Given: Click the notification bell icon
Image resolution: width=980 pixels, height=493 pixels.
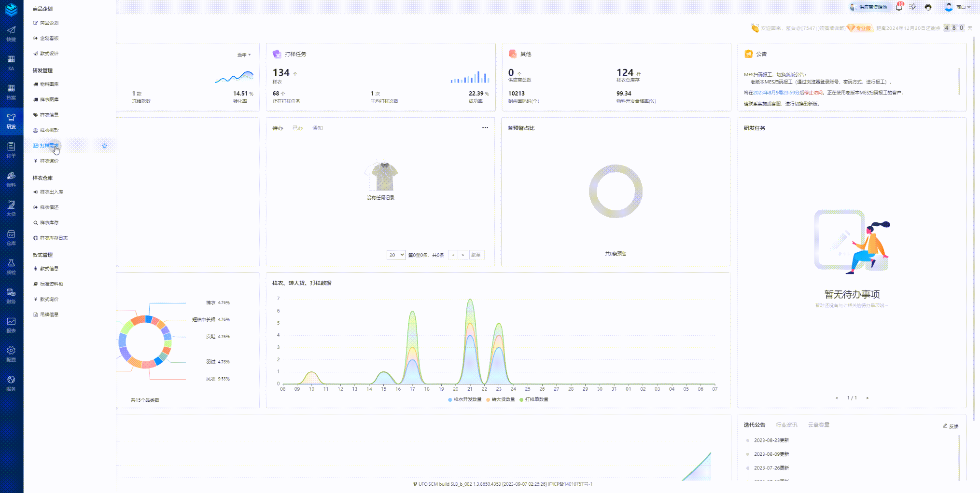Looking at the screenshot, I should (x=899, y=7).
